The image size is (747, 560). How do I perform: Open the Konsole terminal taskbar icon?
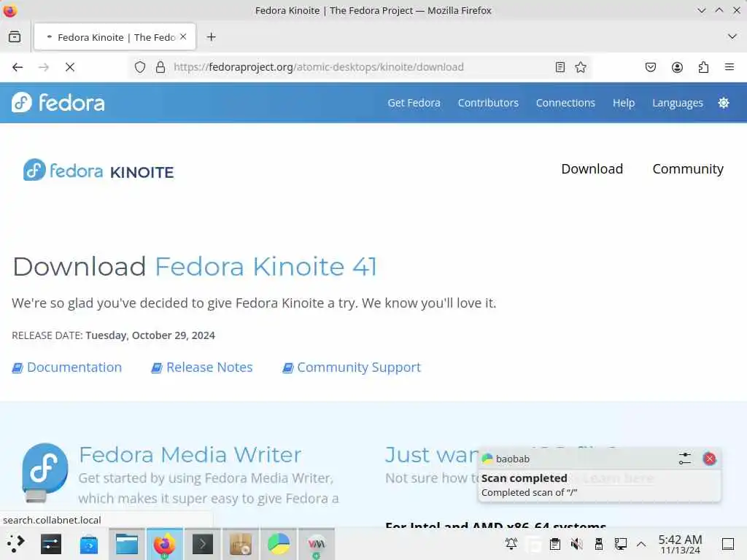(x=203, y=544)
